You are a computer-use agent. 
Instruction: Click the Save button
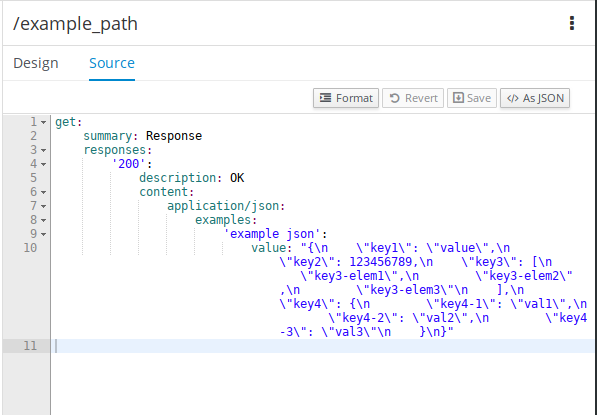[472, 98]
